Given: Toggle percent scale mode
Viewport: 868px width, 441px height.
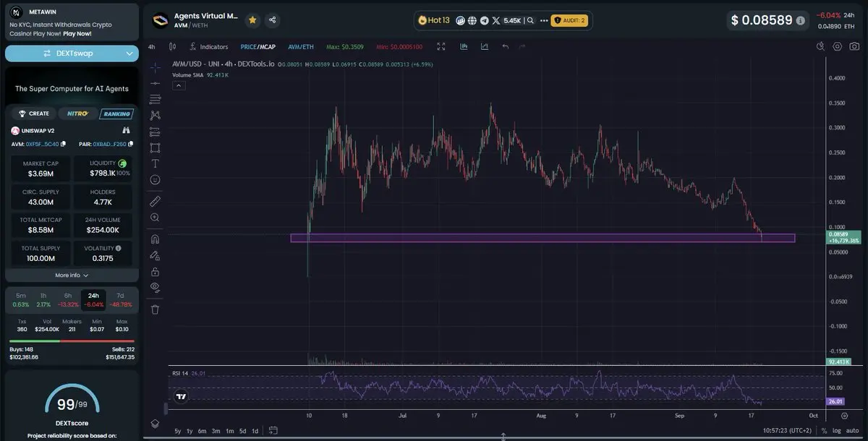Looking at the screenshot, I should [824, 431].
